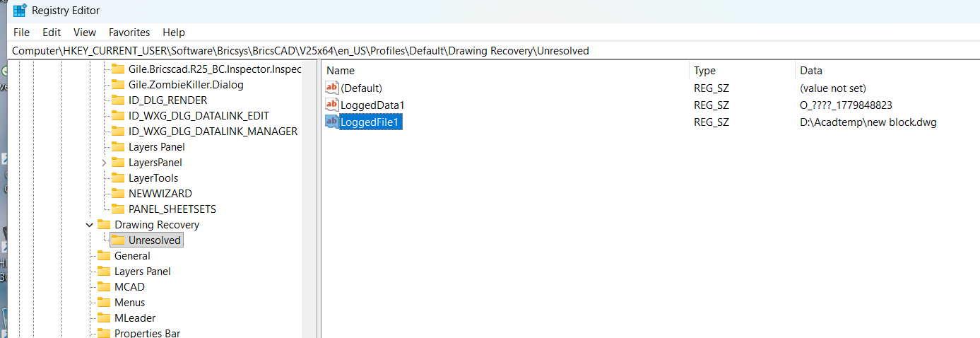Image resolution: width=980 pixels, height=338 pixels.
Task: Select the Unresolved key
Action: point(155,240)
